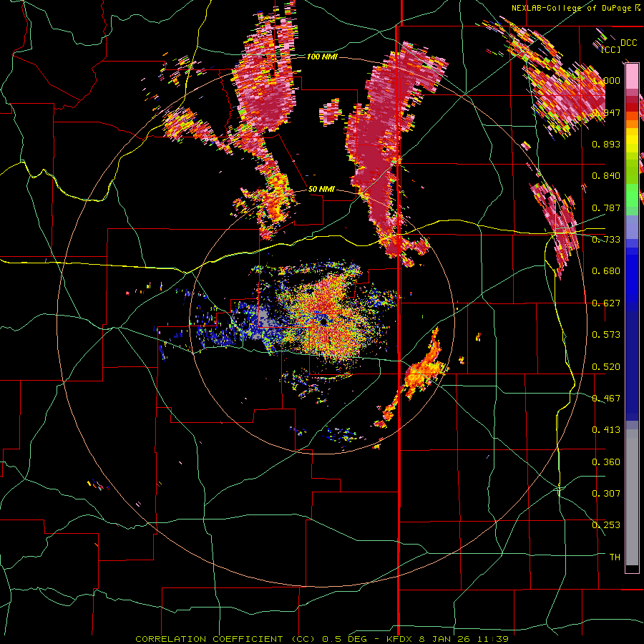Click the 1.000 scale value
Screen dimensions: 644x644
pyautogui.click(x=607, y=80)
